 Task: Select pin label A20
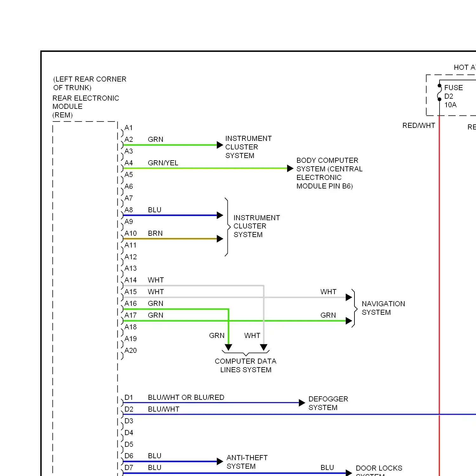tap(130, 350)
